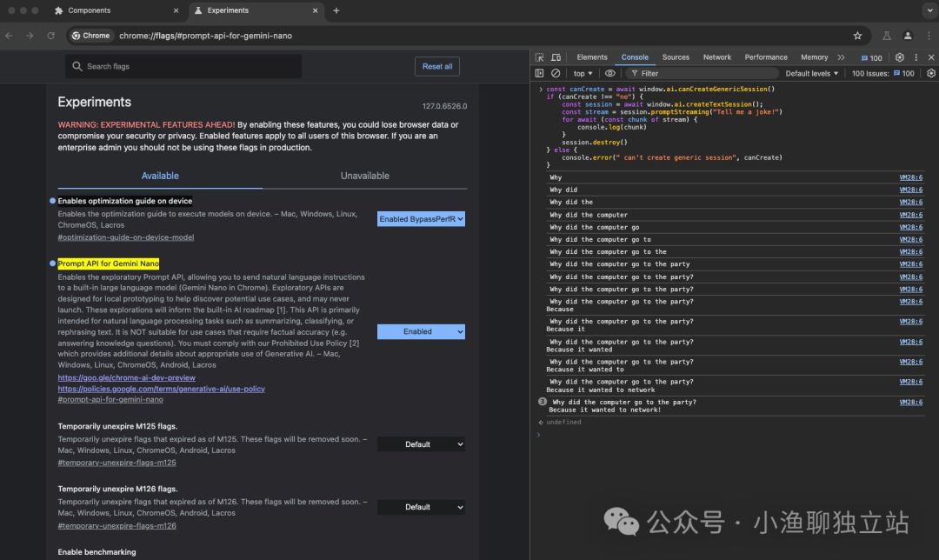The image size is (939, 560).
Task: Click the 100 Issues link in console toolbar
Action: (x=883, y=74)
